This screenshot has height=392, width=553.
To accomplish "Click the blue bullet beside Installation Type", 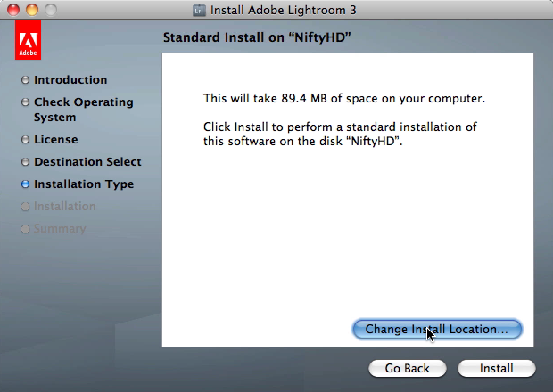I will point(25,184).
